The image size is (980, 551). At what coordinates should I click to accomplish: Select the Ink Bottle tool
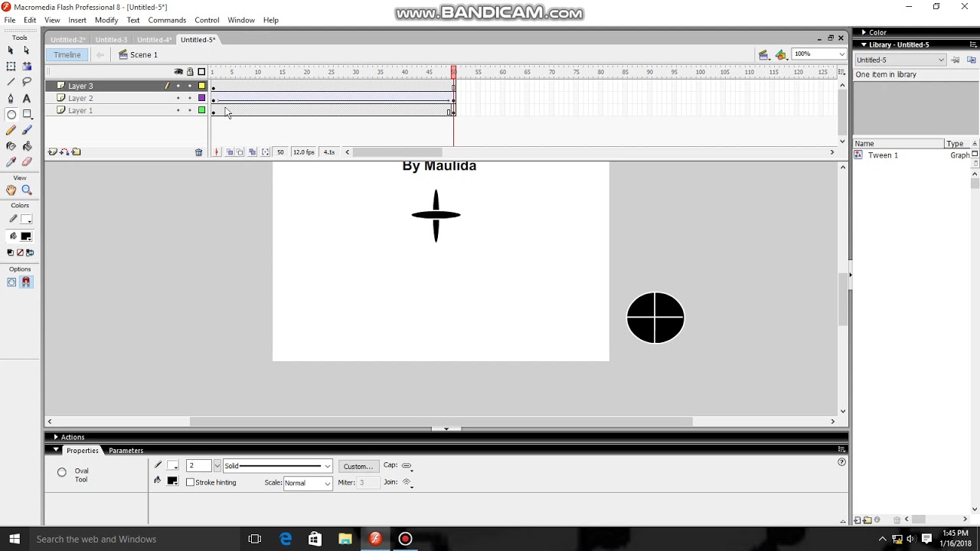coord(11,145)
